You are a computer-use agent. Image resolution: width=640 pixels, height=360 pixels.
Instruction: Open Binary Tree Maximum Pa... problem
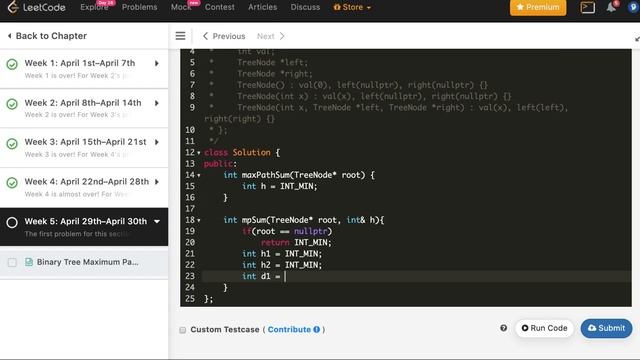pyautogui.click(x=87, y=262)
